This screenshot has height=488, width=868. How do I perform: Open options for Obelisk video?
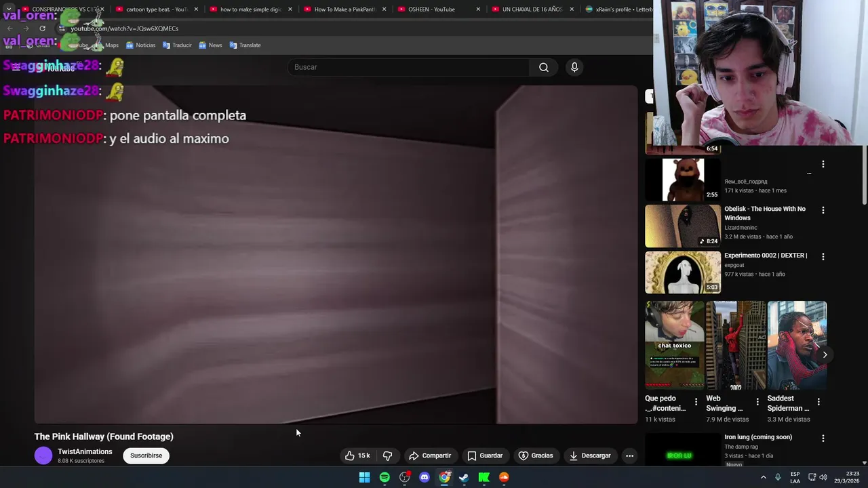823,210
